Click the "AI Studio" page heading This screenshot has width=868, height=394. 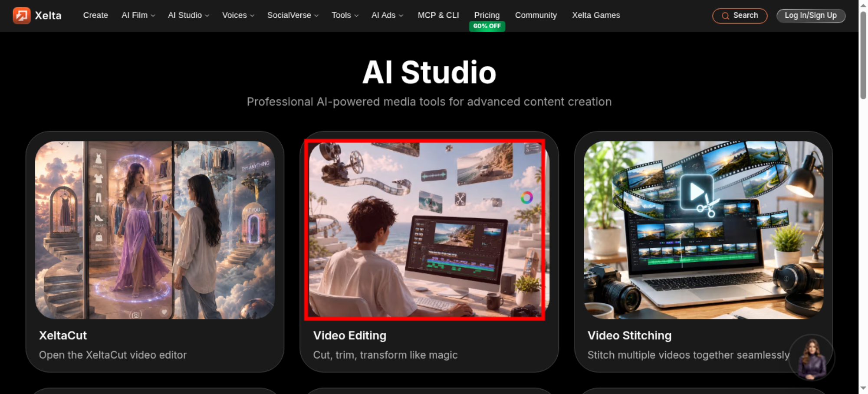tap(429, 72)
